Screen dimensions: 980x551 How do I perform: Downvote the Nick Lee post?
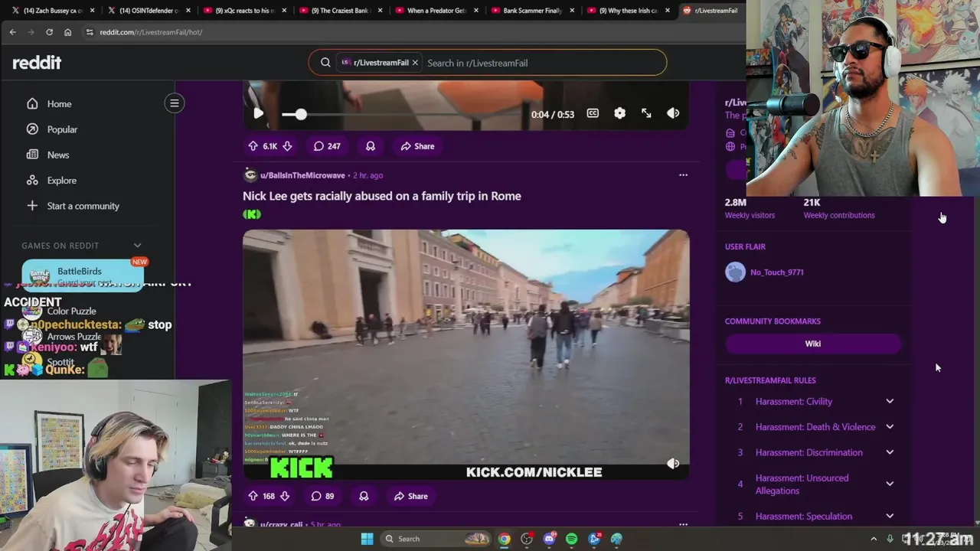(x=285, y=496)
